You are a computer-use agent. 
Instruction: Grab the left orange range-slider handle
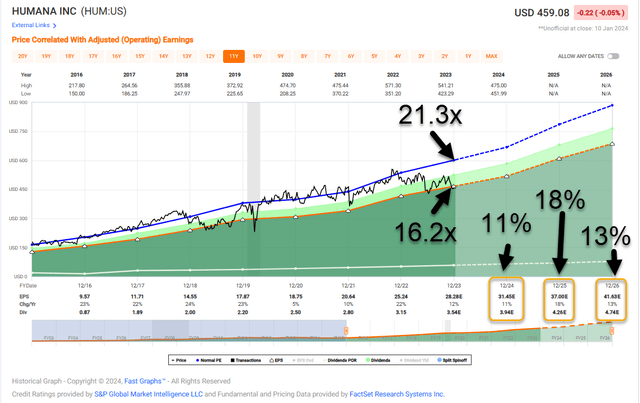tap(346, 330)
